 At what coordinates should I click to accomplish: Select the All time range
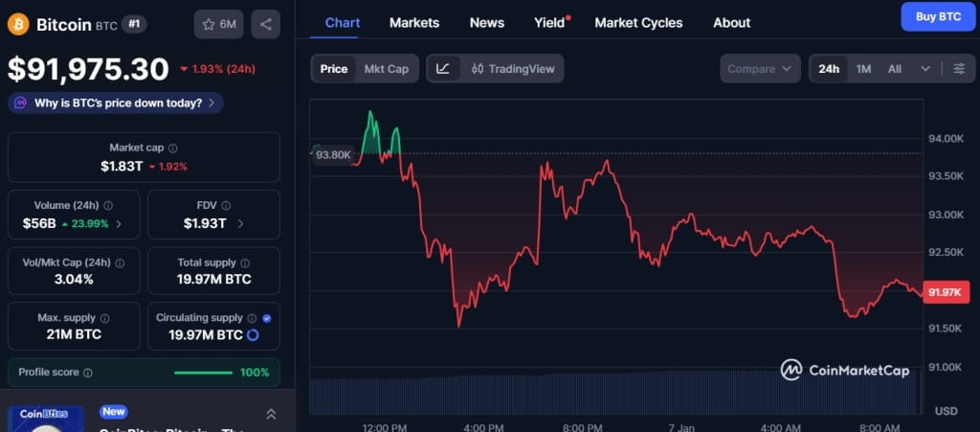895,69
